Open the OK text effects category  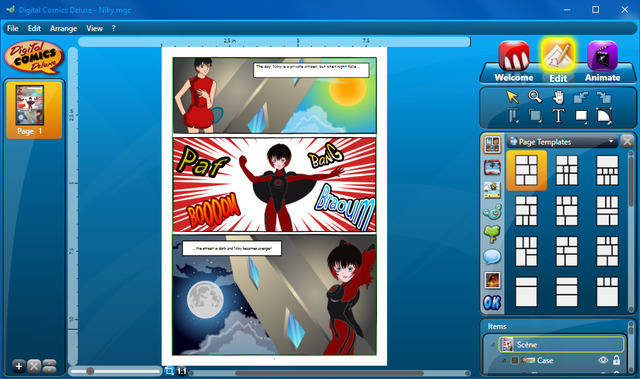click(x=492, y=303)
